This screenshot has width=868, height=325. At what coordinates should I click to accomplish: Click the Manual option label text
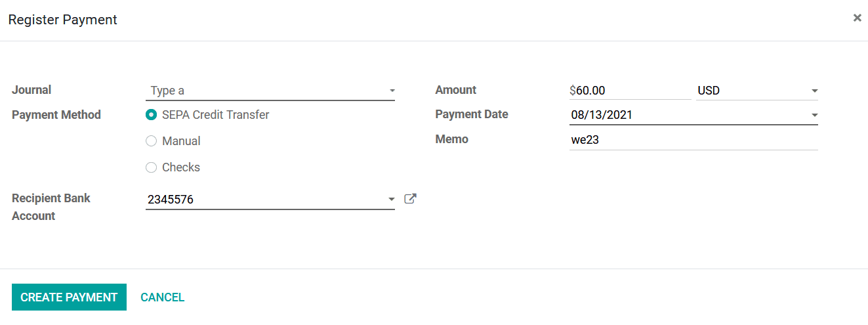181,141
